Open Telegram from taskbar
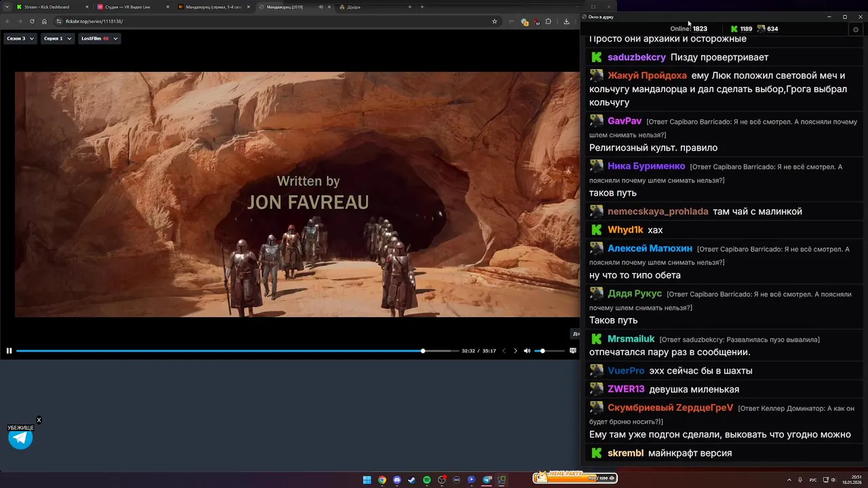The width and height of the screenshot is (868, 488). point(486,480)
